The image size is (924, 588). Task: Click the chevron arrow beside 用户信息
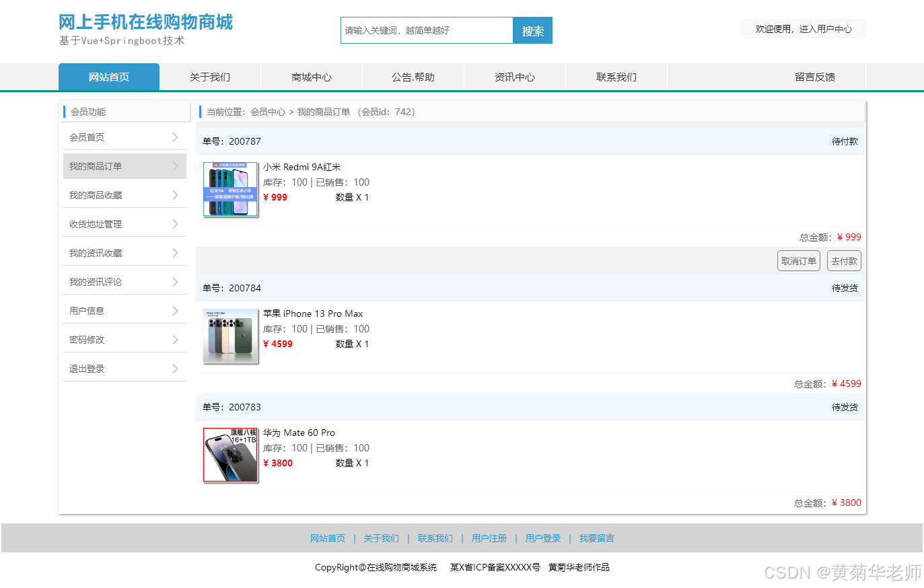(x=175, y=311)
